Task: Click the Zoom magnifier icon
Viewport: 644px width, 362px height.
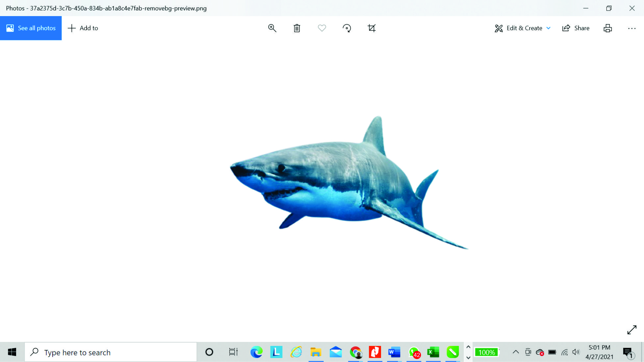Action: point(272,28)
